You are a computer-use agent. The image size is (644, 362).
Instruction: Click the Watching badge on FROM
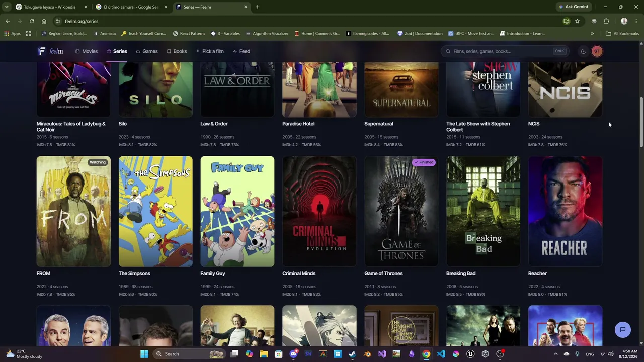tap(98, 162)
